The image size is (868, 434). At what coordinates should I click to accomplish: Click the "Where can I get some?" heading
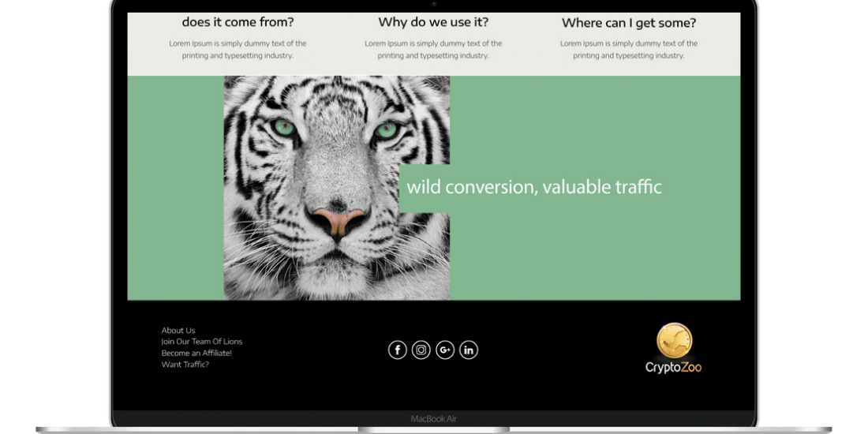click(629, 24)
